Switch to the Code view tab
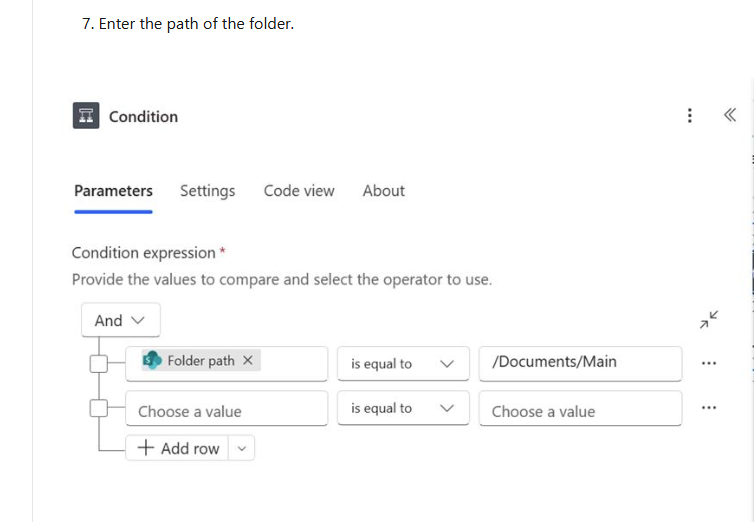This screenshot has width=756, height=522. [x=299, y=191]
